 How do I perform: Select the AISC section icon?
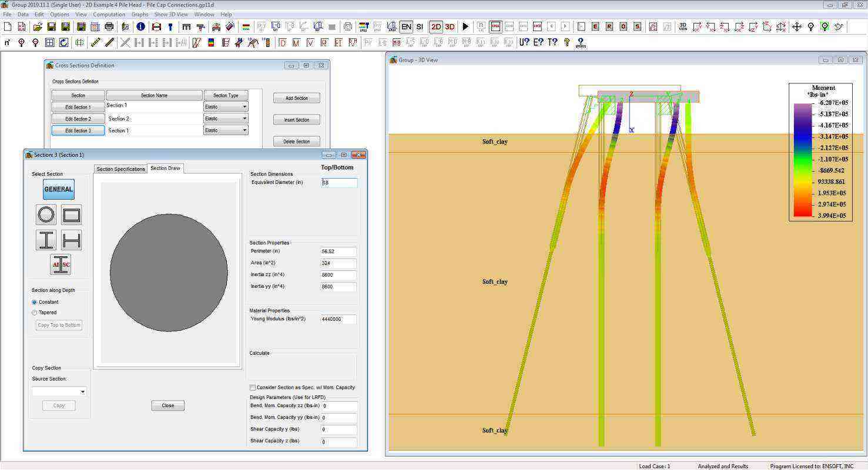tap(61, 264)
